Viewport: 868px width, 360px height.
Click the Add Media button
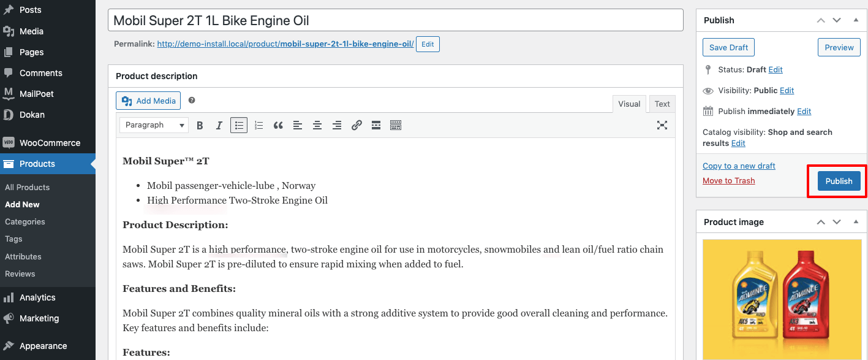coord(148,100)
